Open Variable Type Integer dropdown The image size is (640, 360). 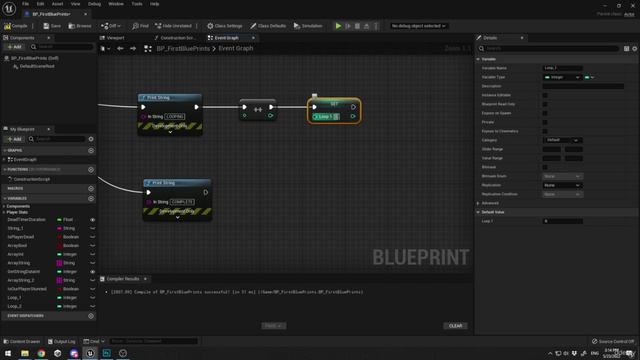pyautogui.click(x=562, y=77)
